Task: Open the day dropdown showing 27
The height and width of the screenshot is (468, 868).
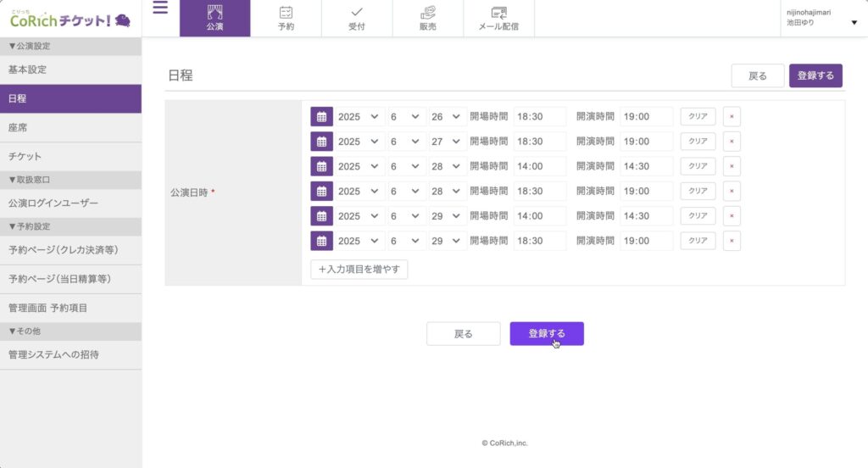Action: tap(447, 142)
